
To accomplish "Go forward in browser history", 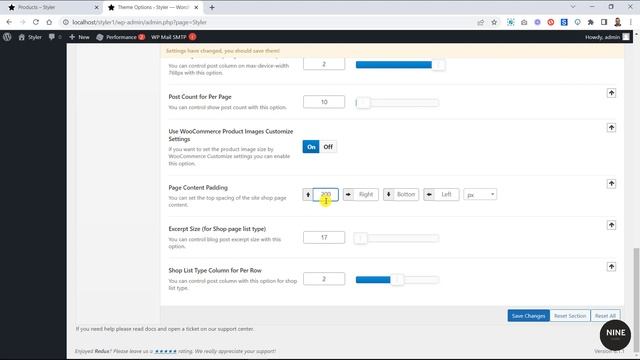I will pyautogui.click(x=23, y=22).
